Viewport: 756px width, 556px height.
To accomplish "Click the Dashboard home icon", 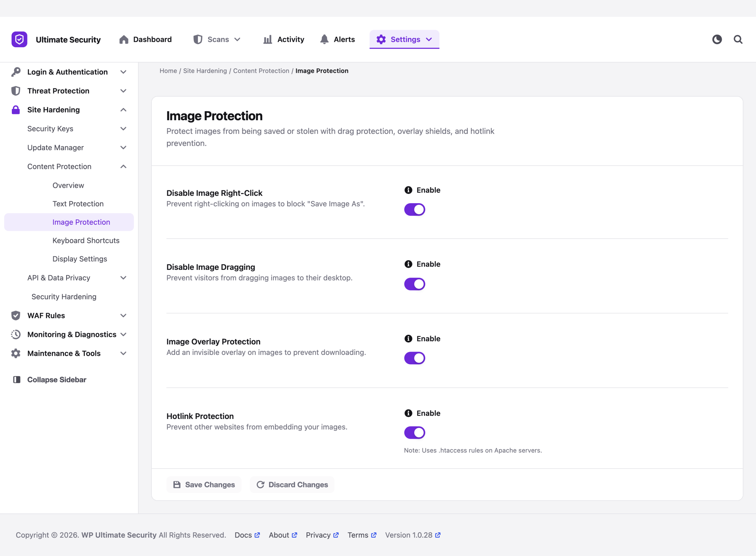I will click(x=124, y=39).
